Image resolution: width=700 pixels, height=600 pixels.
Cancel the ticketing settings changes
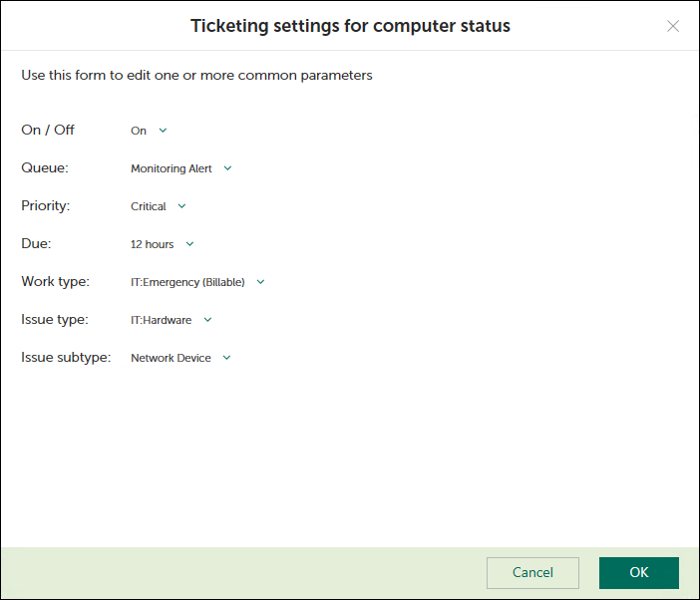coord(532,573)
